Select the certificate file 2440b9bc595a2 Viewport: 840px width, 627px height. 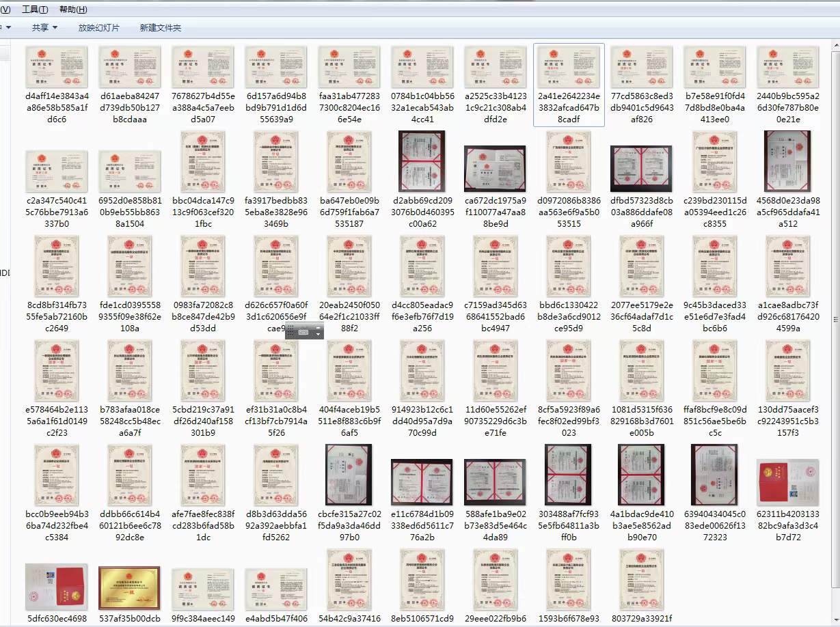[x=787, y=67]
